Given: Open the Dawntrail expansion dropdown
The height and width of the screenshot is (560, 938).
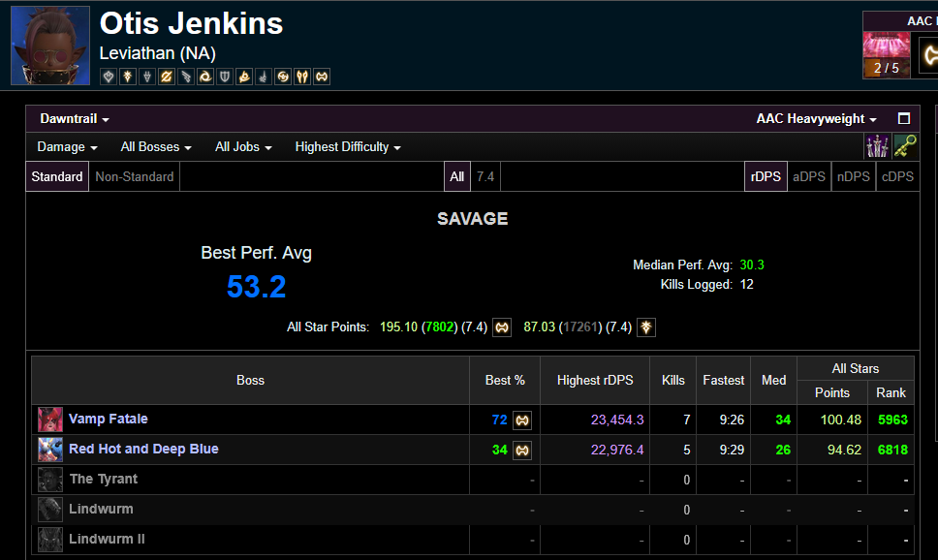Looking at the screenshot, I should (x=75, y=118).
